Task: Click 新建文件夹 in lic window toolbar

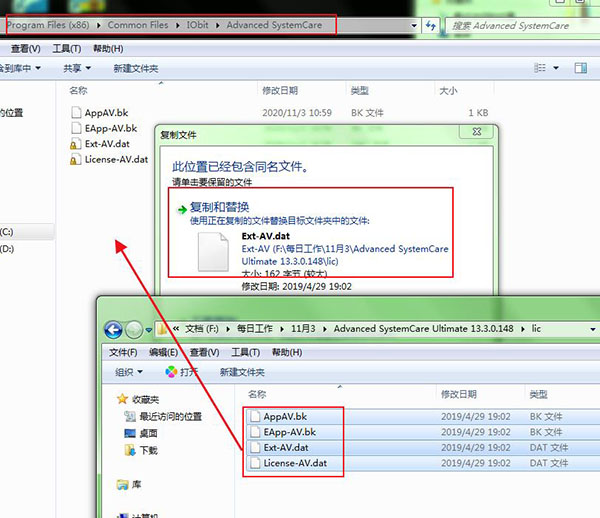Action: (242, 372)
